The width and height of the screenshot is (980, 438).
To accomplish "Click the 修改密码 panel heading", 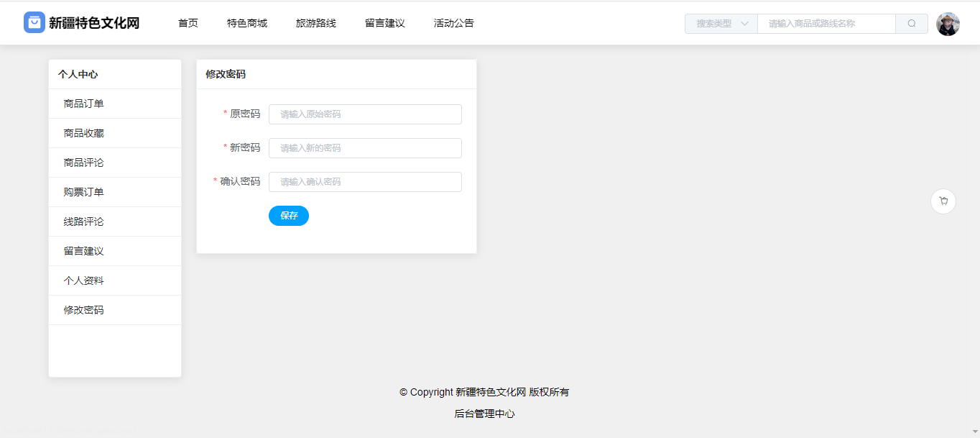I will [226, 74].
